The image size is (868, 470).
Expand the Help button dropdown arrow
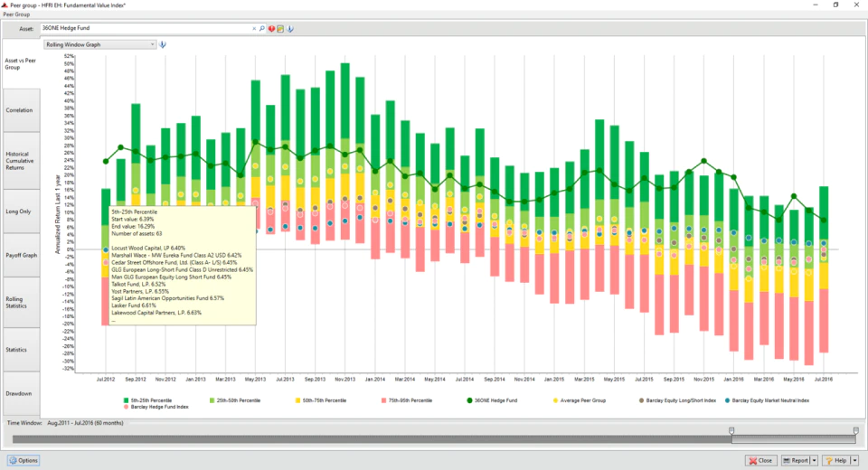[854, 461]
